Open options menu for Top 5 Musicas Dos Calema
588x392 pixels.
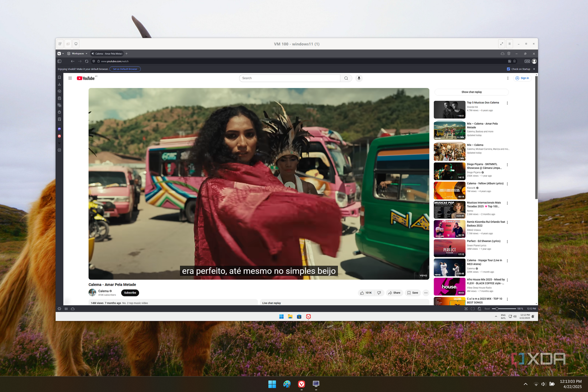(507, 103)
